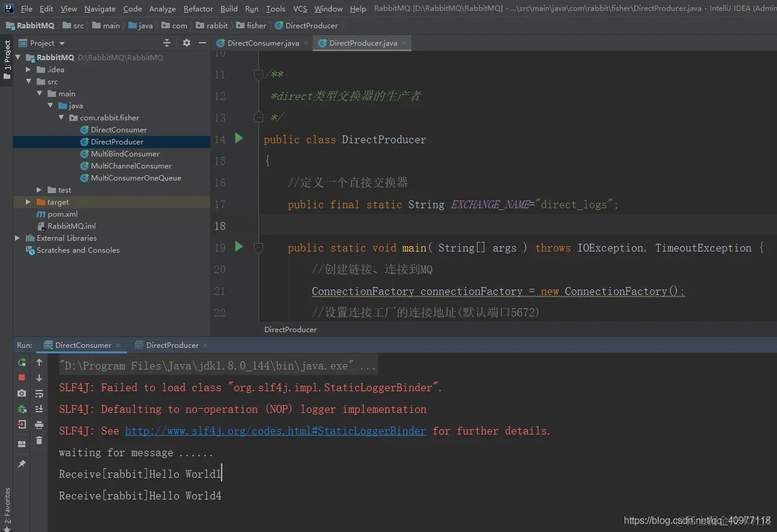
Task: Dump threads with the camera icon
Action: coord(22,393)
